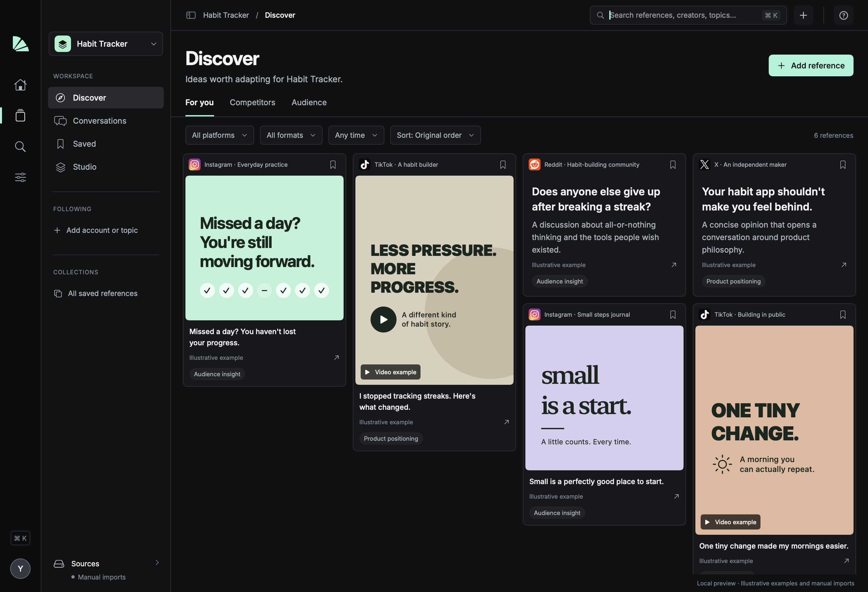This screenshot has height=592, width=868.
Task: Open Studio in the sidebar
Action: point(106,167)
